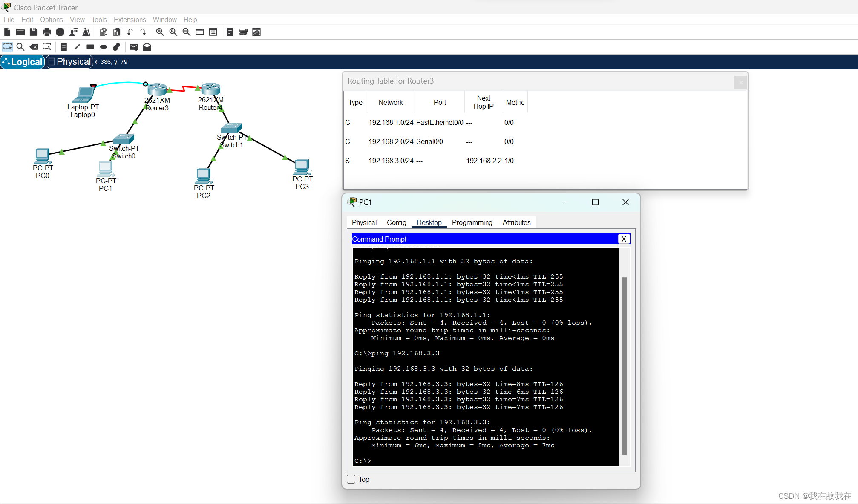Open the Window menu
This screenshot has width=858, height=504.
(165, 20)
